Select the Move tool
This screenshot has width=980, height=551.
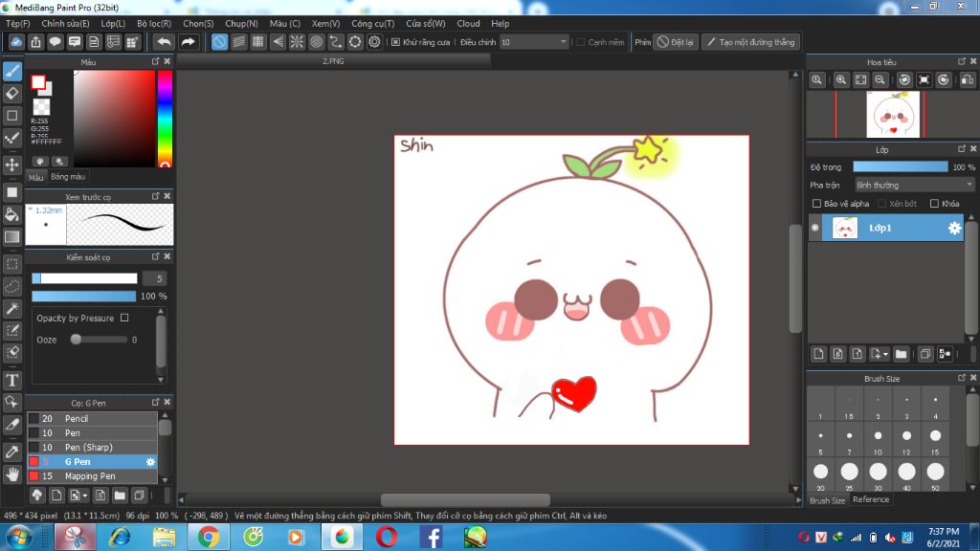pos(12,165)
